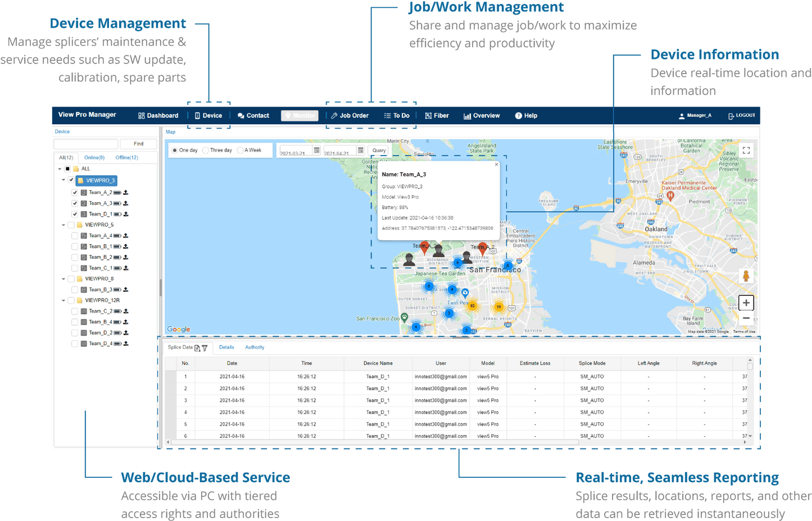The image size is (812, 521).
Task: Collapse the VIEWPRO_3 tree group
Action: point(63,181)
